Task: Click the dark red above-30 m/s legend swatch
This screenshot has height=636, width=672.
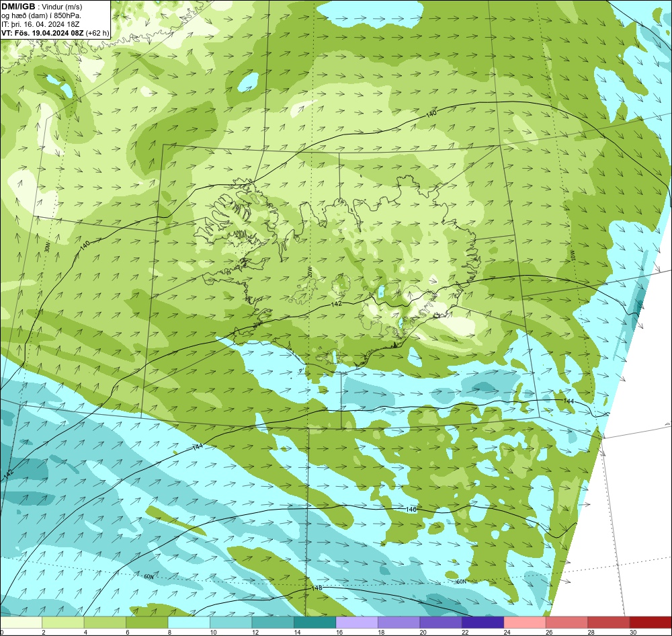Action: click(x=650, y=623)
